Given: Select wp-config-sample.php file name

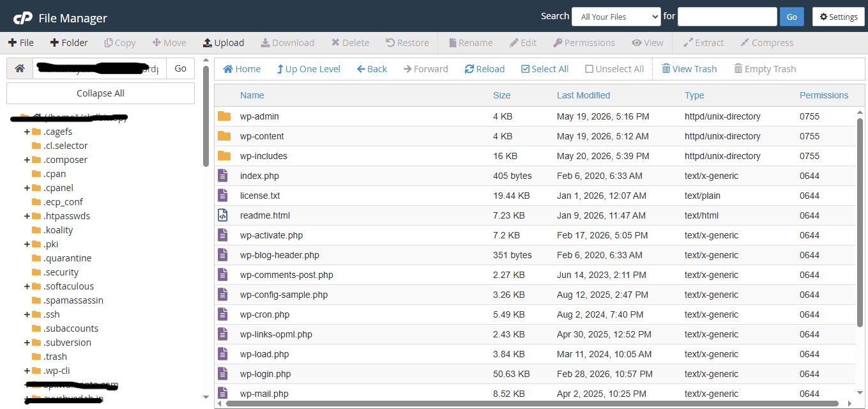Looking at the screenshot, I should (x=284, y=295).
